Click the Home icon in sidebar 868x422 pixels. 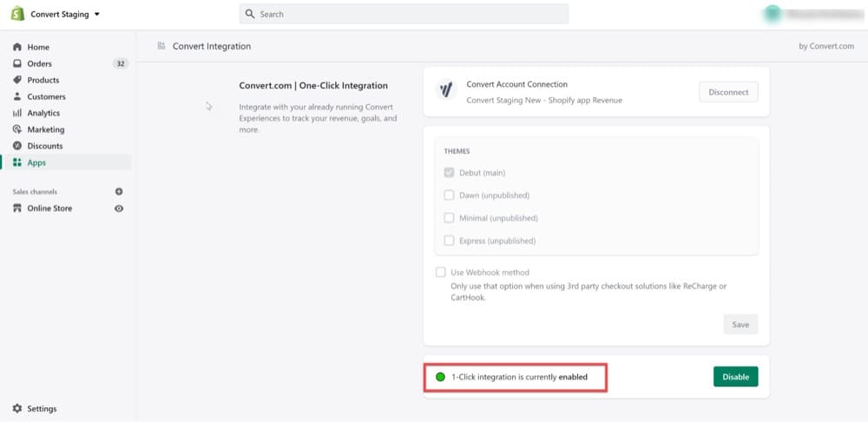pyautogui.click(x=17, y=47)
